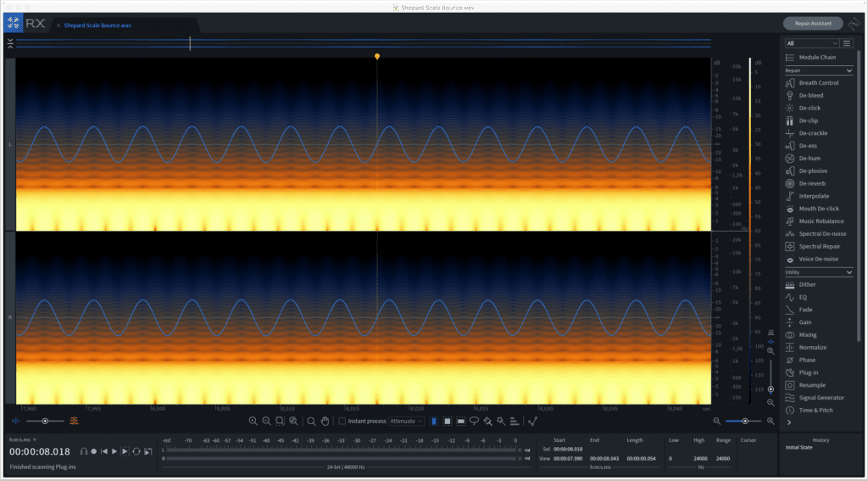Open the Spectral Repair module

[x=819, y=246]
